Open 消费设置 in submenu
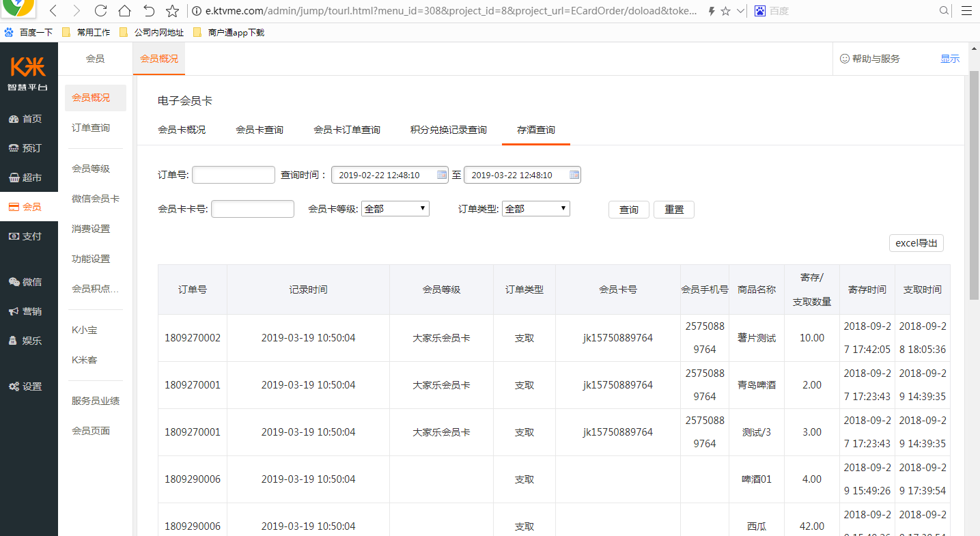This screenshot has height=536, width=980. (x=91, y=229)
